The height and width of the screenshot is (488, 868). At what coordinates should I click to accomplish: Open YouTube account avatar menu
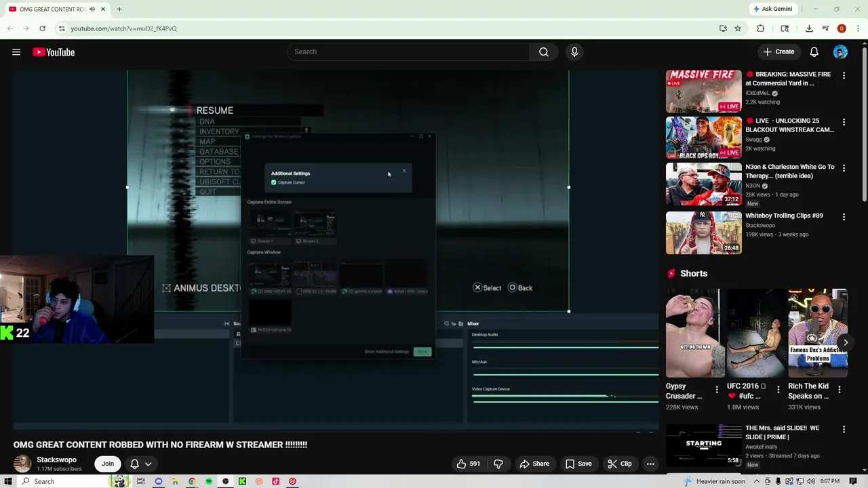coord(840,52)
